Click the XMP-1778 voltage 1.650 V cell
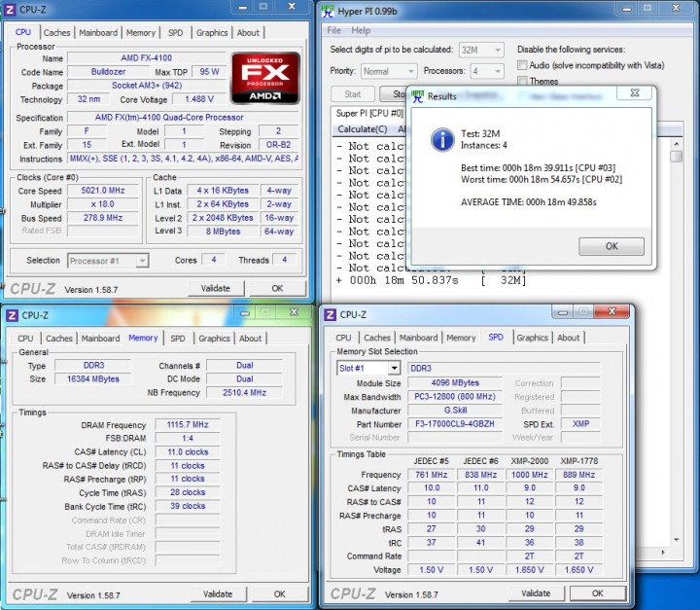 click(579, 570)
